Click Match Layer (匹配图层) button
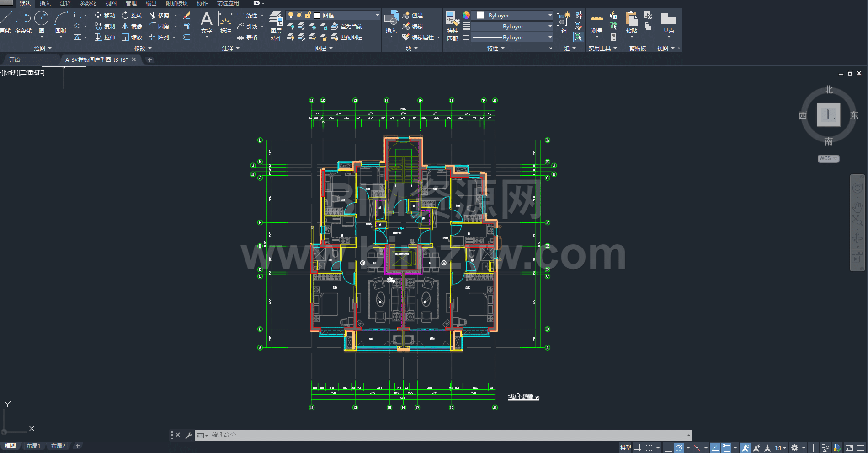 coord(347,37)
